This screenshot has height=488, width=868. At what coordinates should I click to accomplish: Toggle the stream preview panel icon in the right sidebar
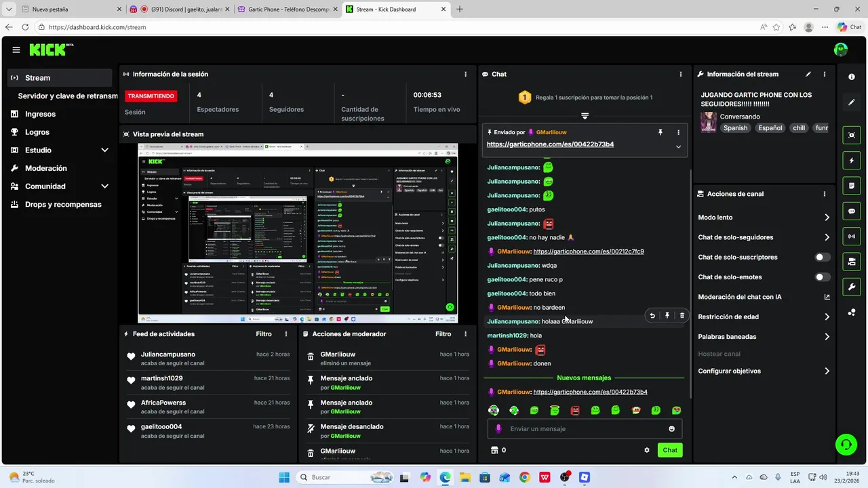tap(852, 136)
